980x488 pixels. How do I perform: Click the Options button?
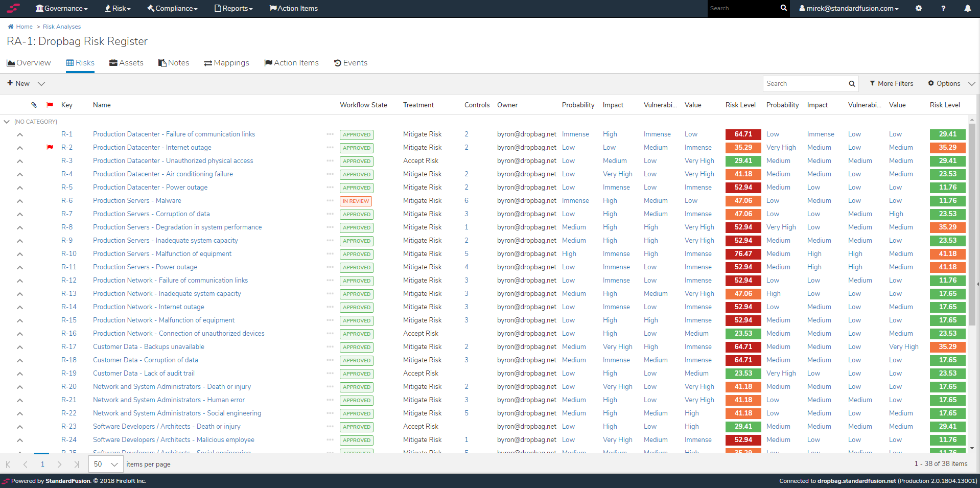point(944,84)
